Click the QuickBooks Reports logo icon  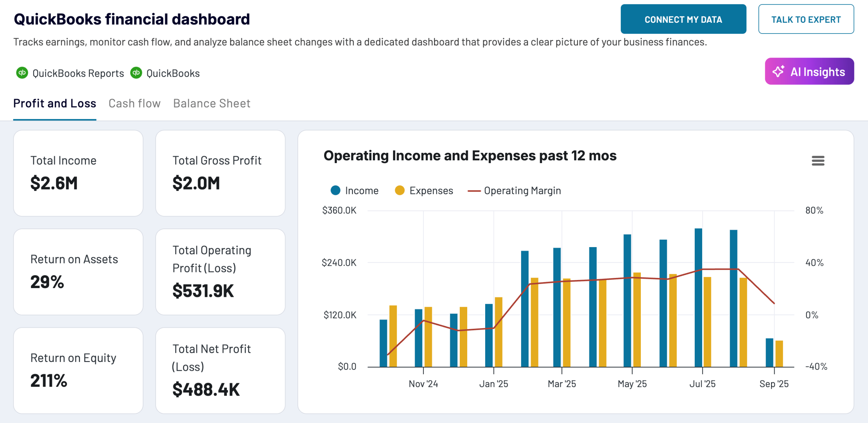(22, 73)
